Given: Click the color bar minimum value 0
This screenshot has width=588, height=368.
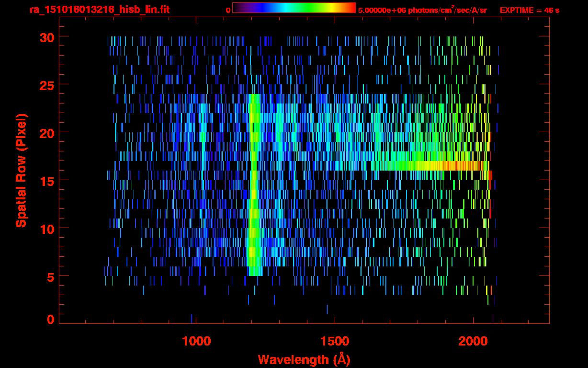Looking at the screenshot, I should point(228,10).
